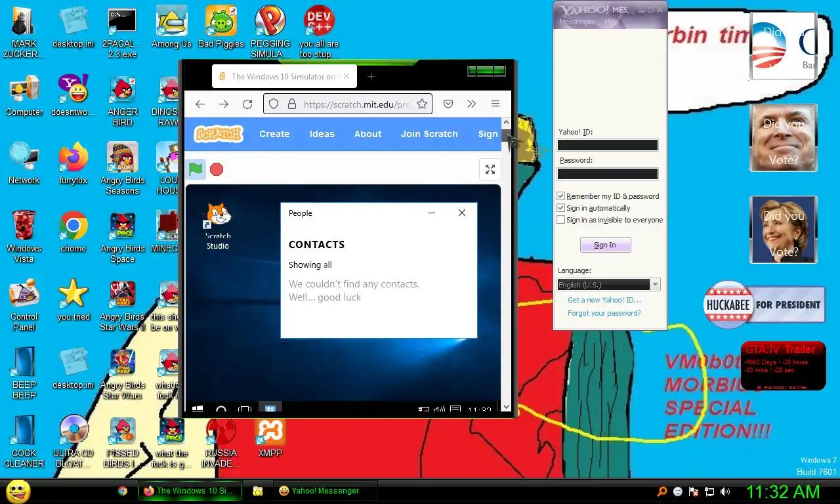Open the Windows Vista recycle bin icon
Image resolution: width=840 pixels, height=504 pixels.
24,238
